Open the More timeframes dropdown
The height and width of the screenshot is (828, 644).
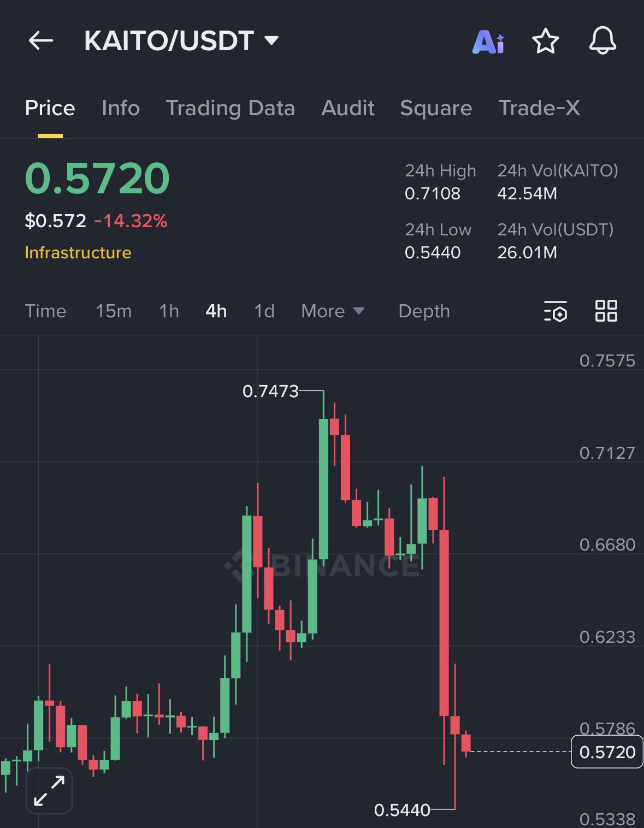point(332,311)
